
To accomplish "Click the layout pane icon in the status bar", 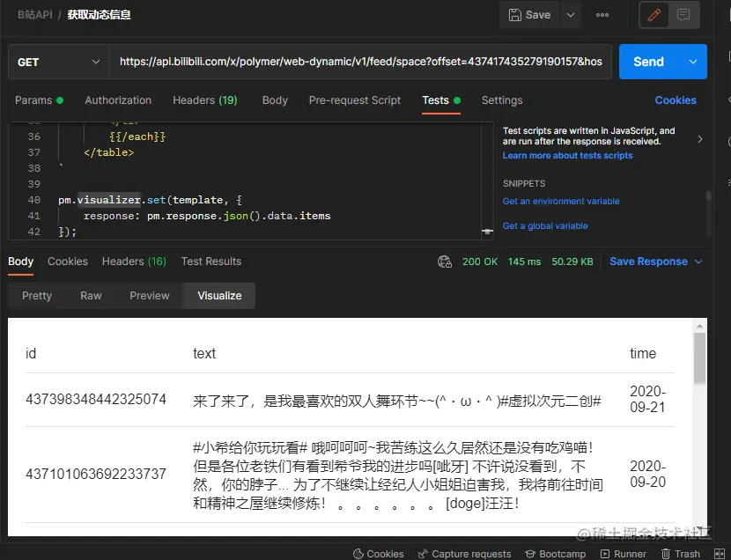I will 720,554.
